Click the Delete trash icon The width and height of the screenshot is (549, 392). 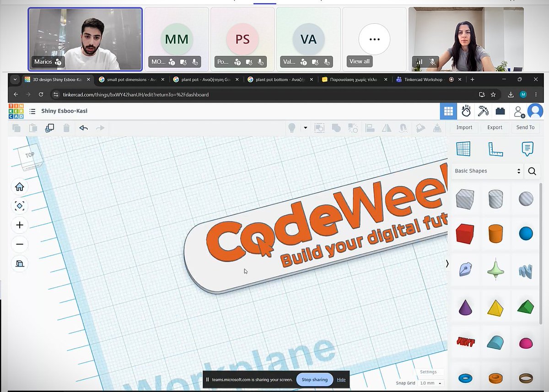coord(66,128)
